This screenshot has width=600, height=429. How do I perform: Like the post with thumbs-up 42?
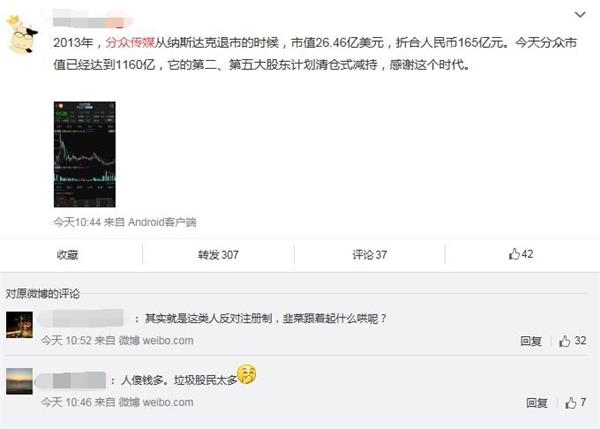click(521, 254)
